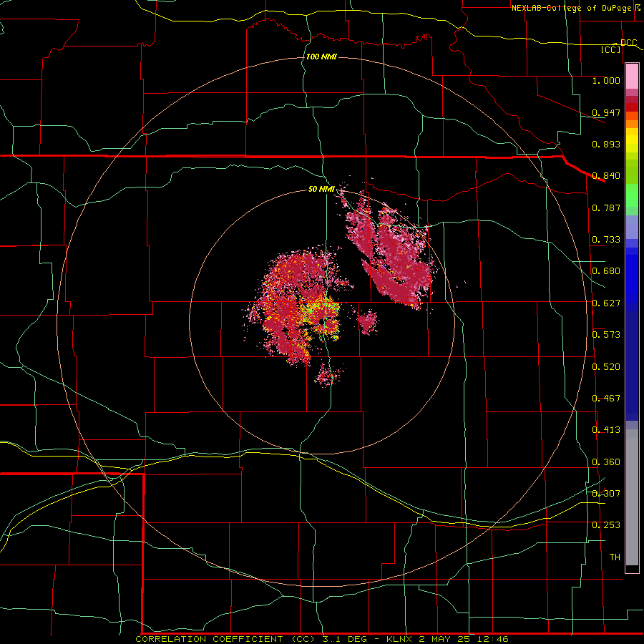Click the light pink top segment of color bar
Image resolution: width=644 pixels, height=644 pixels.
(x=632, y=77)
